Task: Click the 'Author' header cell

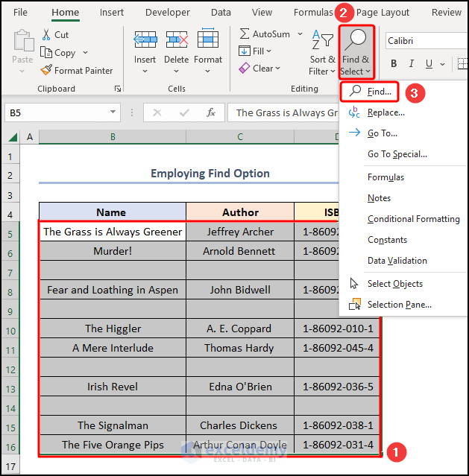Action: [240, 212]
